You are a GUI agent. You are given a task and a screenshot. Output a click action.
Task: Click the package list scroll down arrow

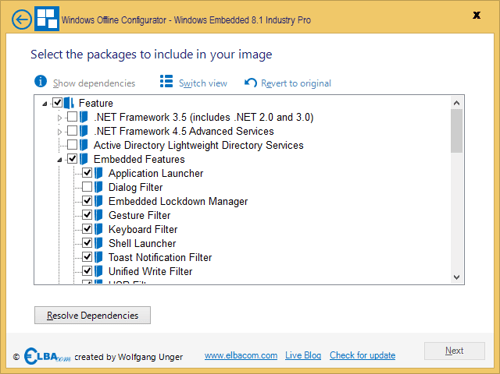pos(457,277)
